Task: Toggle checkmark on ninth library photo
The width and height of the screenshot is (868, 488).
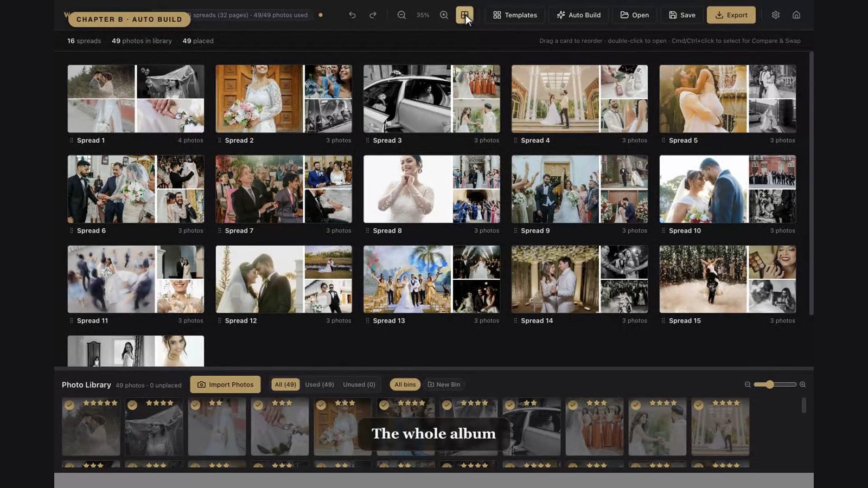Action: (573, 405)
